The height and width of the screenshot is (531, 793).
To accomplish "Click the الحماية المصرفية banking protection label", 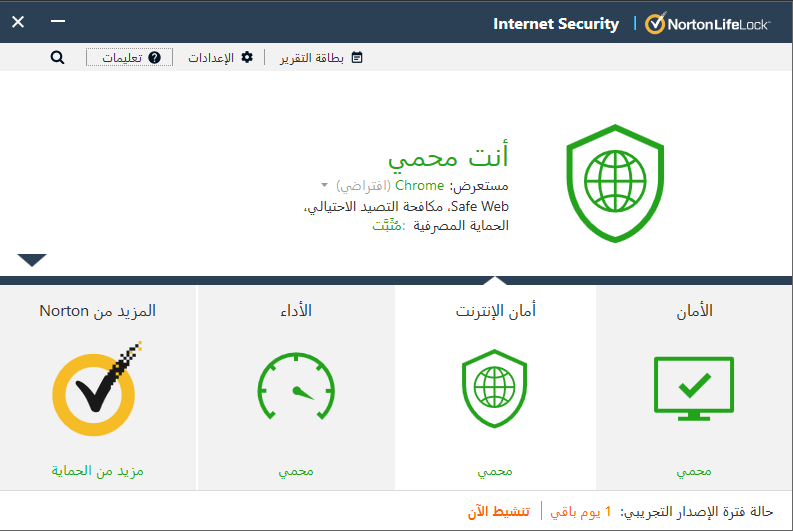I will pos(461,226).
